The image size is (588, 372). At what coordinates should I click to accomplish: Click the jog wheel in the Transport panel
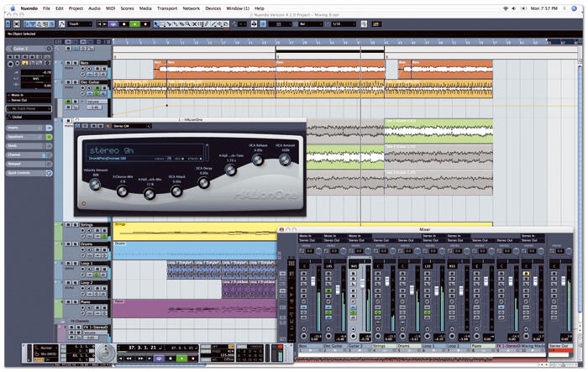click(x=106, y=354)
